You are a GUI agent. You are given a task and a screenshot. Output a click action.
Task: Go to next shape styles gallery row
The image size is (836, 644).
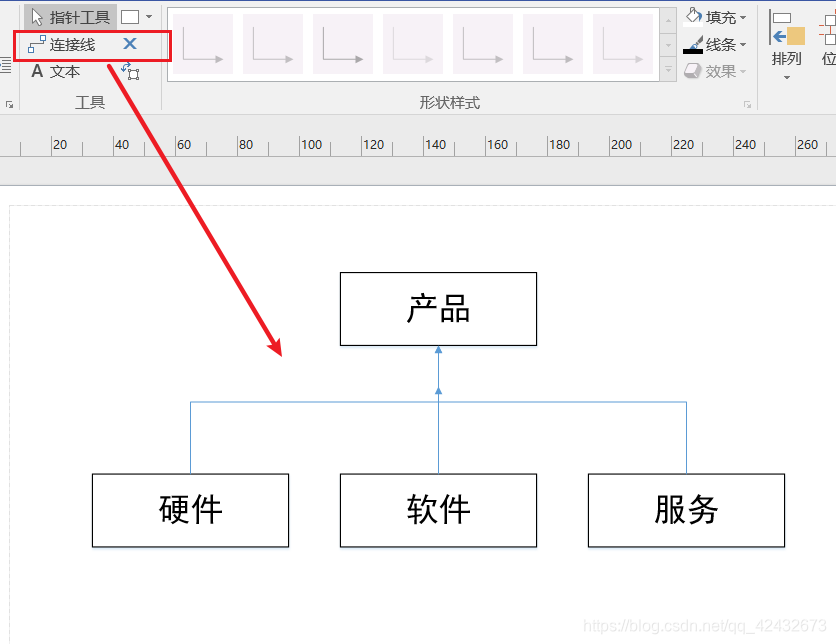click(668, 45)
